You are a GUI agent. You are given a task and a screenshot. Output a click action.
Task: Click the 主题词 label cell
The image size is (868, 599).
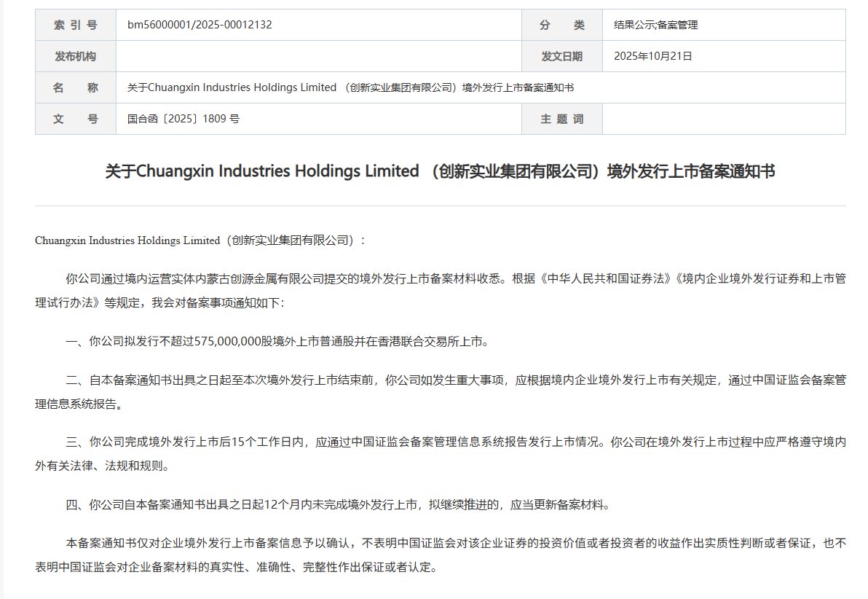pos(561,119)
